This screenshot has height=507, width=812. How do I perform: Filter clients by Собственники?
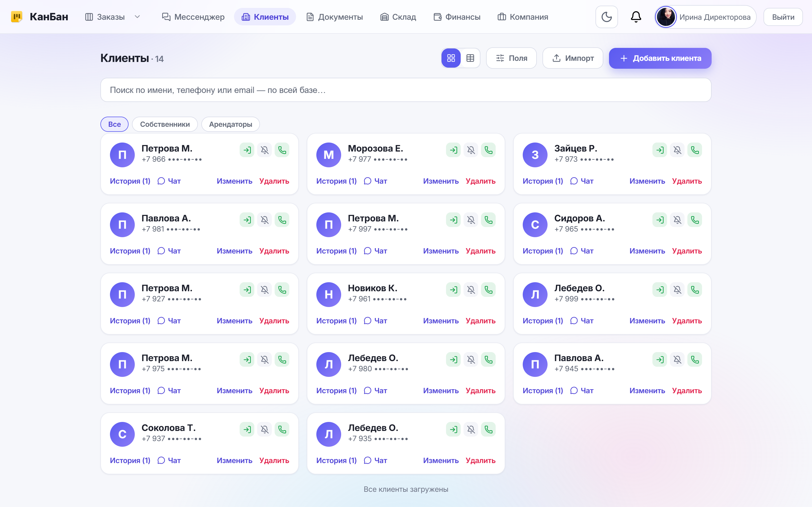tap(165, 124)
